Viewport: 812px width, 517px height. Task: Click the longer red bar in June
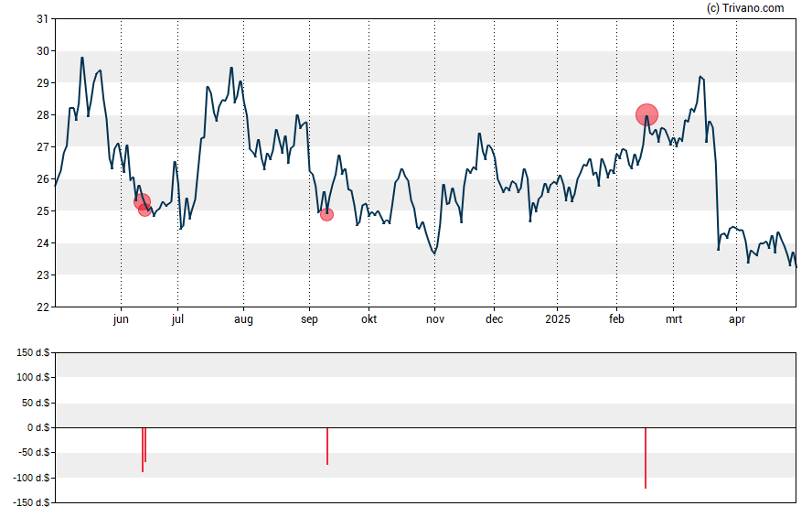(x=143, y=449)
